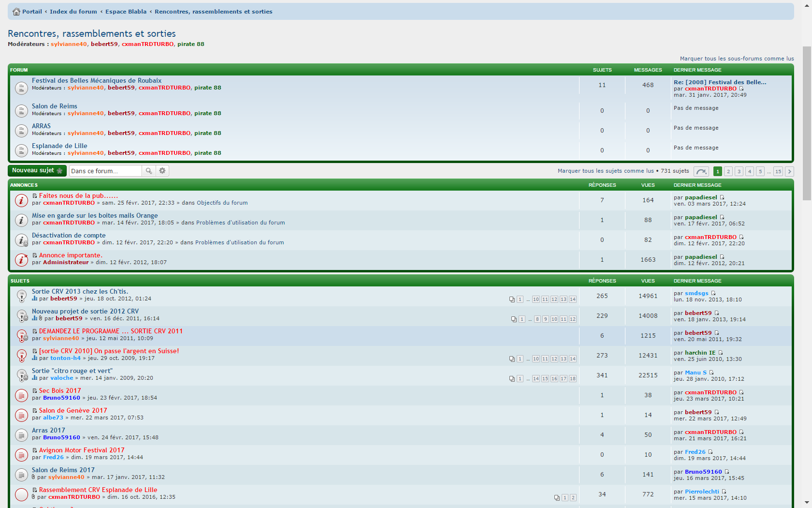
Task: View latest post icon in Festival des Belles row
Action: (741, 89)
